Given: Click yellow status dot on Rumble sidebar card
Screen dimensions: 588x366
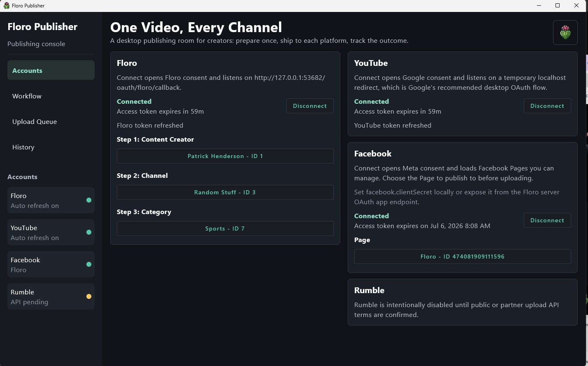Looking at the screenshot, I should point(89,296).
